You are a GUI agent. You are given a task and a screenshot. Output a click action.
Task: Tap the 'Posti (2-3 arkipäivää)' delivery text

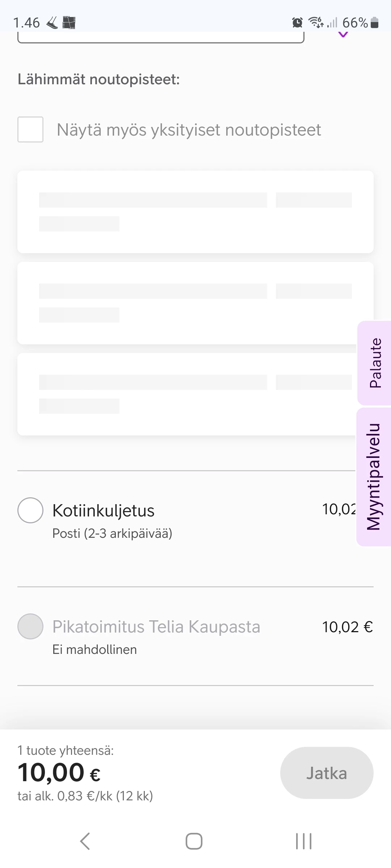click(x=112, y=533)
